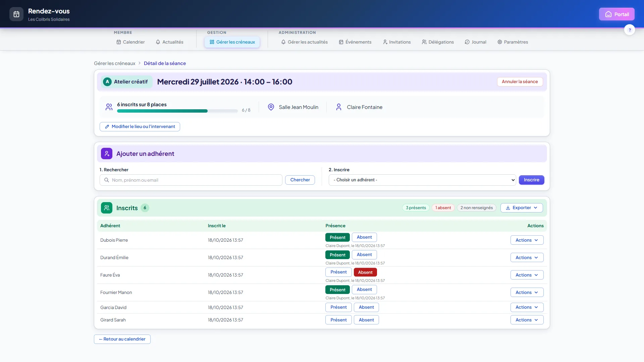Viewport: 644px width, 362px height.
Task: Mark Faure Éva as Présent
Action: pyautogui.click(x=338, y=272)
